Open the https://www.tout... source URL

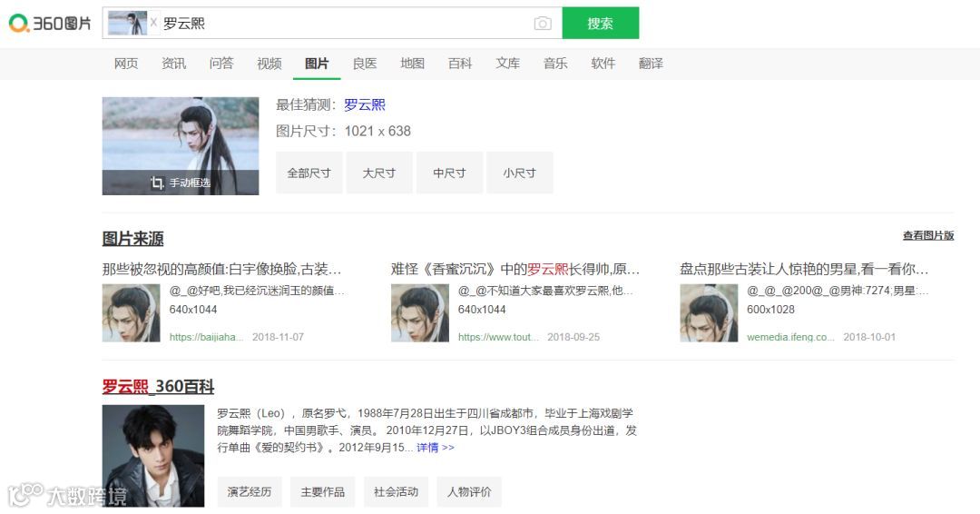click(498, 336)
